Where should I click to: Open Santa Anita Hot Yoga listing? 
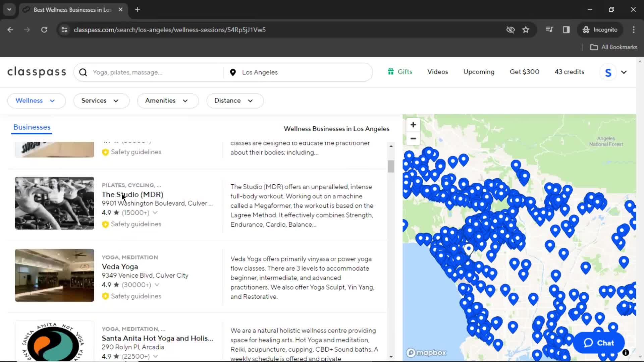tap(157, 338)
